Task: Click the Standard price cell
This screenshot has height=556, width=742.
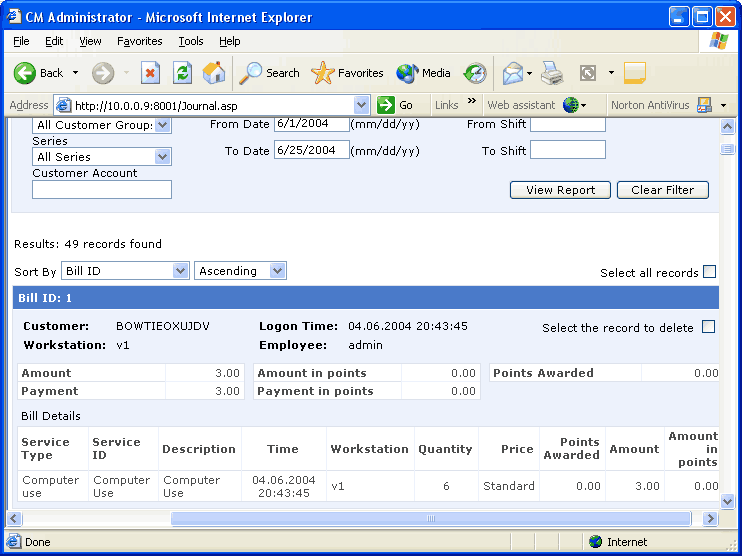Action: [509, 486]
